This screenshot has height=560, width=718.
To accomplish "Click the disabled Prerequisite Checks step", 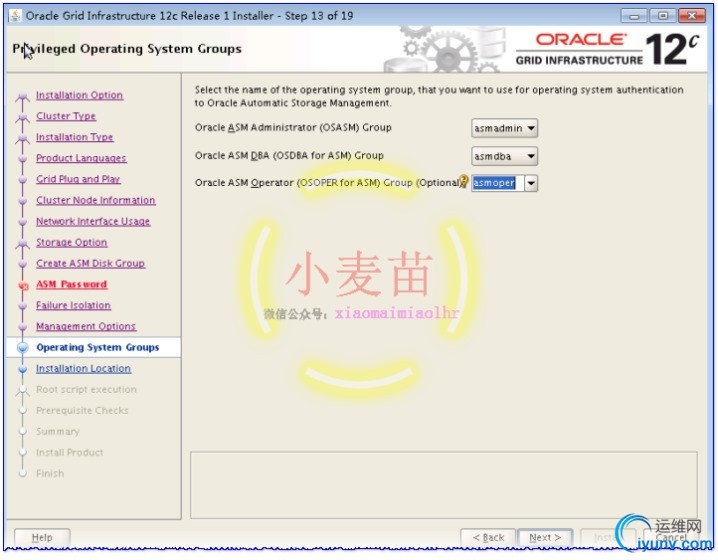I will click(82, 411).
